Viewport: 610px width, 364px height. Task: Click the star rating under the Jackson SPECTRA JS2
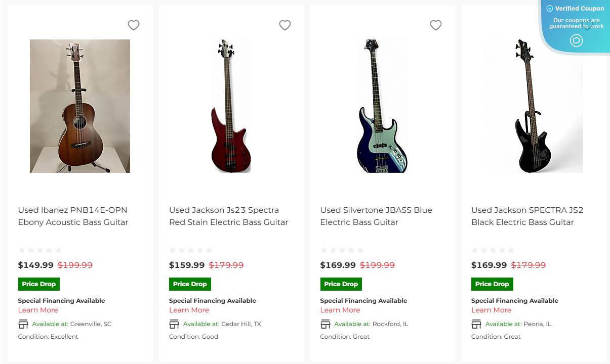click(x=494, y=250)
